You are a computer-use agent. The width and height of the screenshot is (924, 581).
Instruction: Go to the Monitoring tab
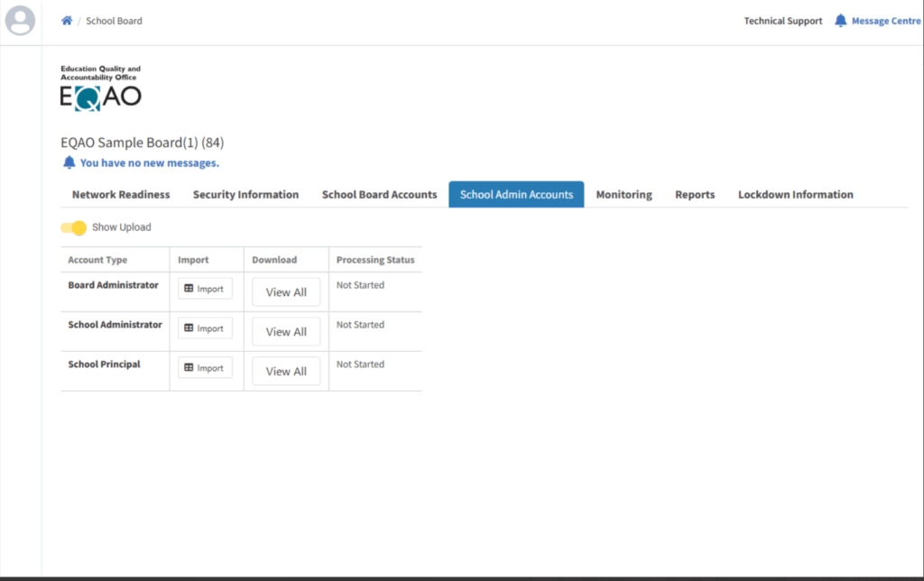click(x=624, y=195)
